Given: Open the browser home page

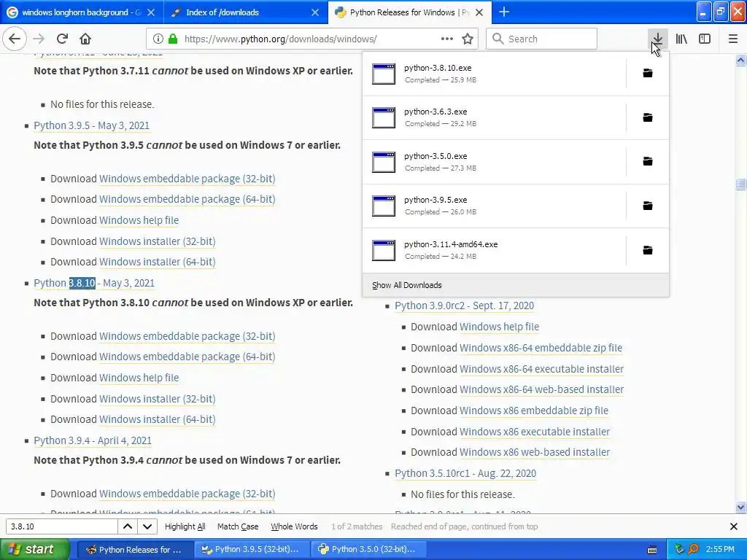Looking at the screenshot, I should 85,39.
